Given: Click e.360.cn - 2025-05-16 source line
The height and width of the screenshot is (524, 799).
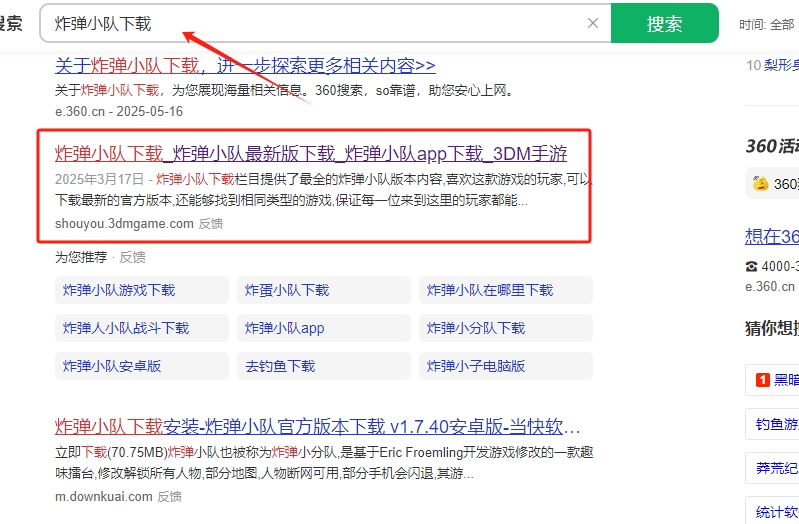Looking at the screenshot, I should [x=119, y=112].
